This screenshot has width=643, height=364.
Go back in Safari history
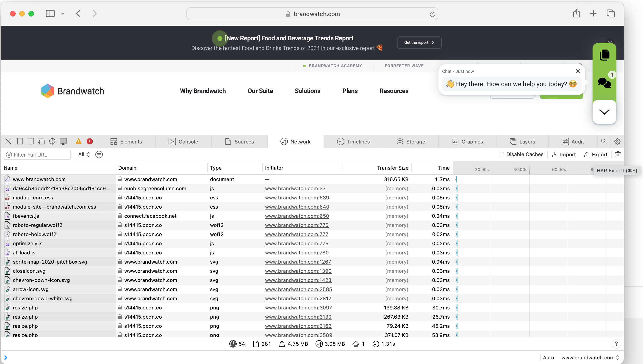(78, 14)
